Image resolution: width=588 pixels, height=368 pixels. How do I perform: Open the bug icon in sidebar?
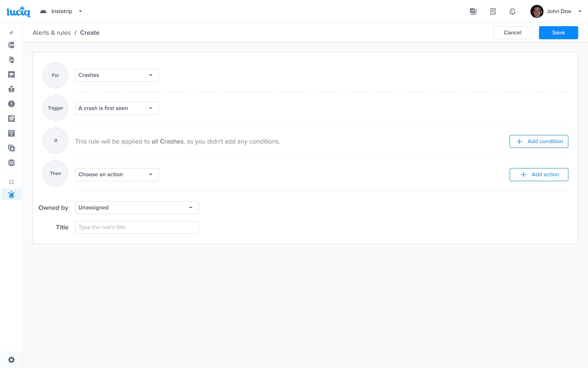[x=11, y=89]
